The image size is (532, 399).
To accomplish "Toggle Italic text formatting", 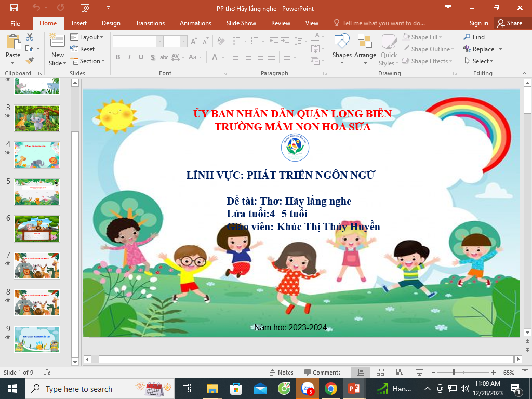I will (129, 57).
